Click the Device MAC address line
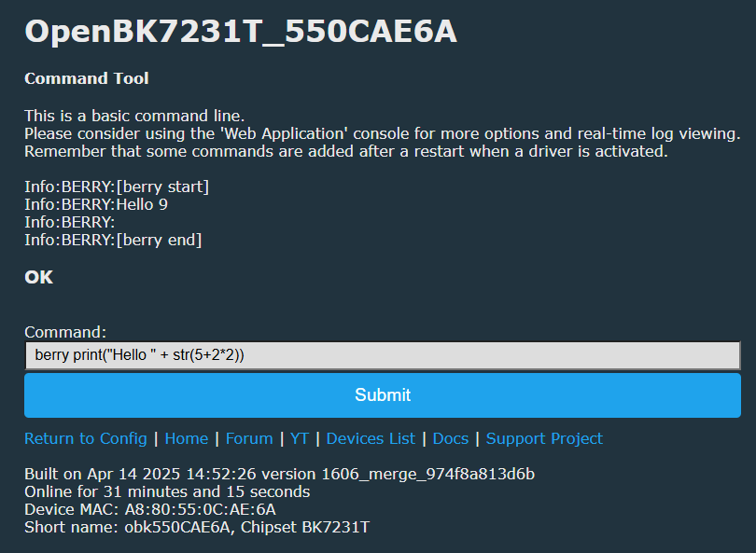This screenshot has width=756, height=553. click(x=150, y=509)
